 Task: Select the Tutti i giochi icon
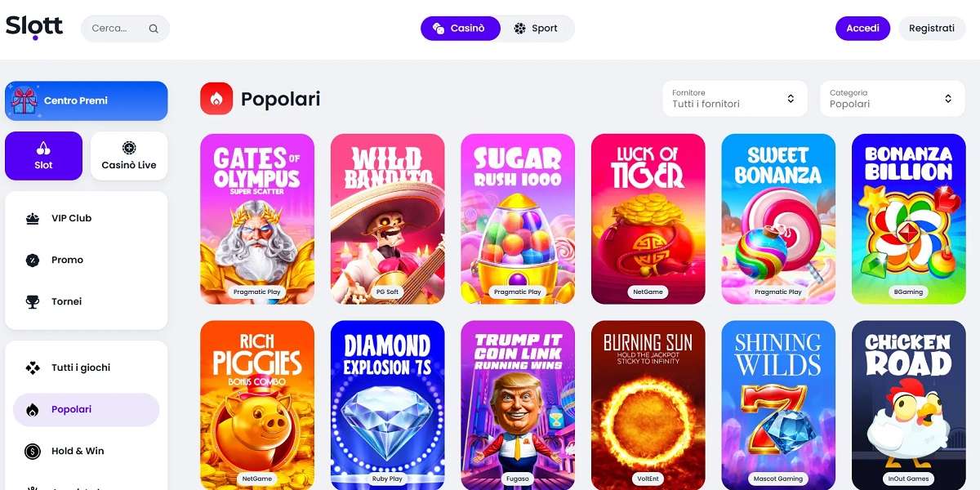pyautogui.click(x=33, y=367)
